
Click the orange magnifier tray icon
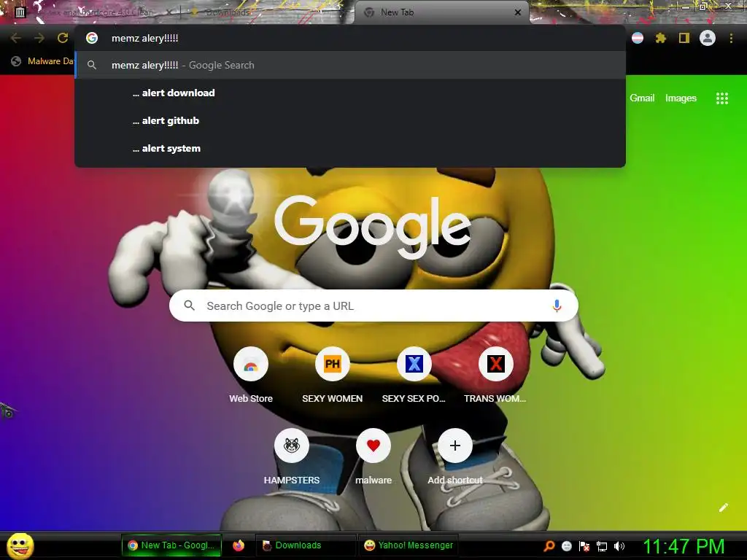(549, 546)
